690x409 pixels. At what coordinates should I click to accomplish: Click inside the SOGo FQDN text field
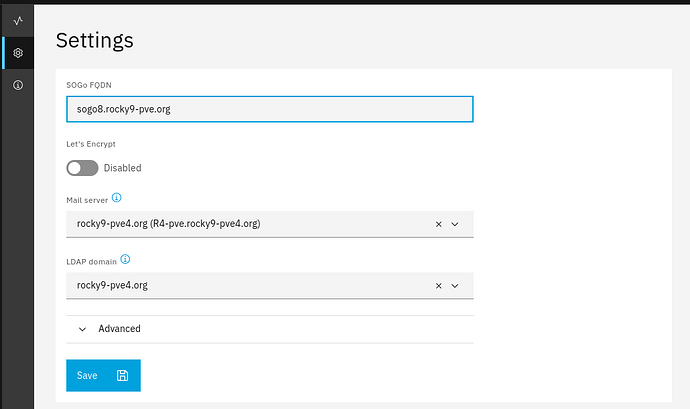coord(268,108)
